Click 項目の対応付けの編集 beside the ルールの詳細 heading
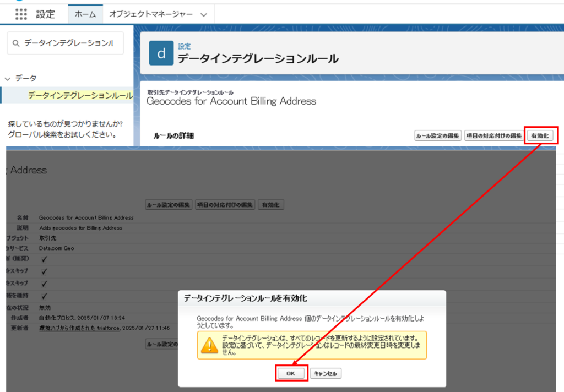Viewport: 564px width, 392px height. [493, 135]
